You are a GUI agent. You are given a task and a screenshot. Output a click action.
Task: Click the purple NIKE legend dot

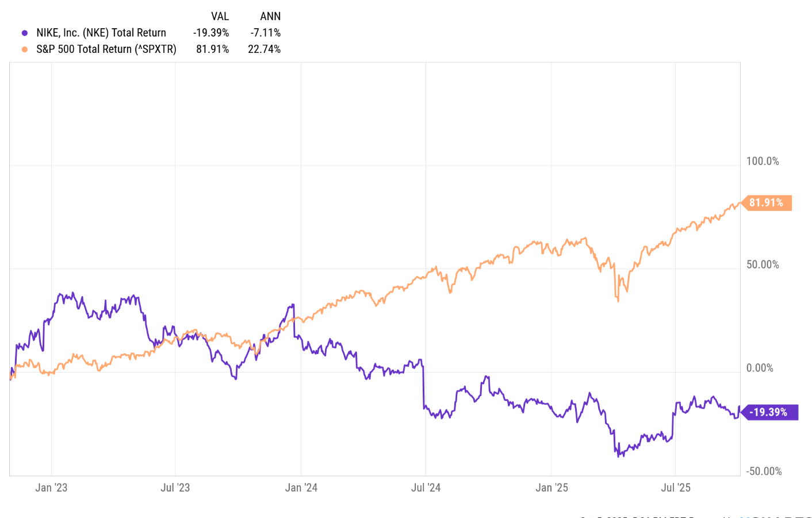[x=25, y=33]
